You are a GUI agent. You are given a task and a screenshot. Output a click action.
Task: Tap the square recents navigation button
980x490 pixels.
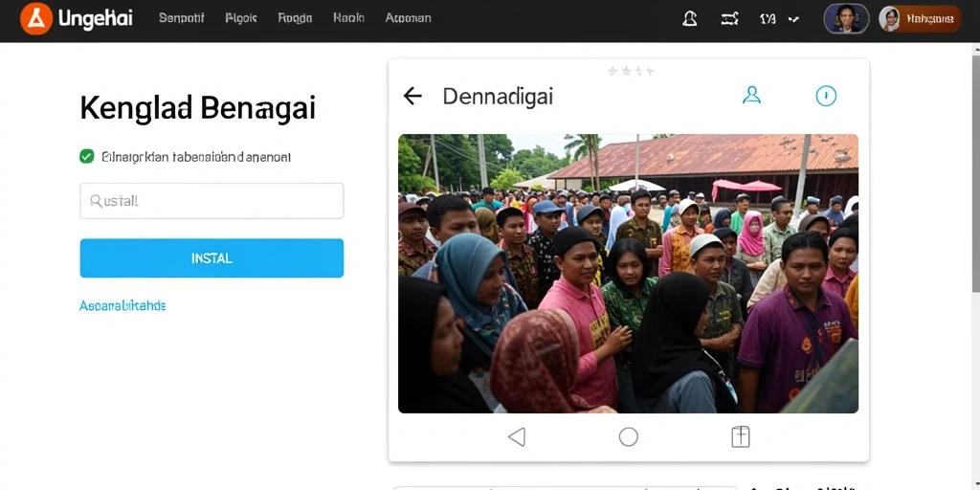(741, 436)
